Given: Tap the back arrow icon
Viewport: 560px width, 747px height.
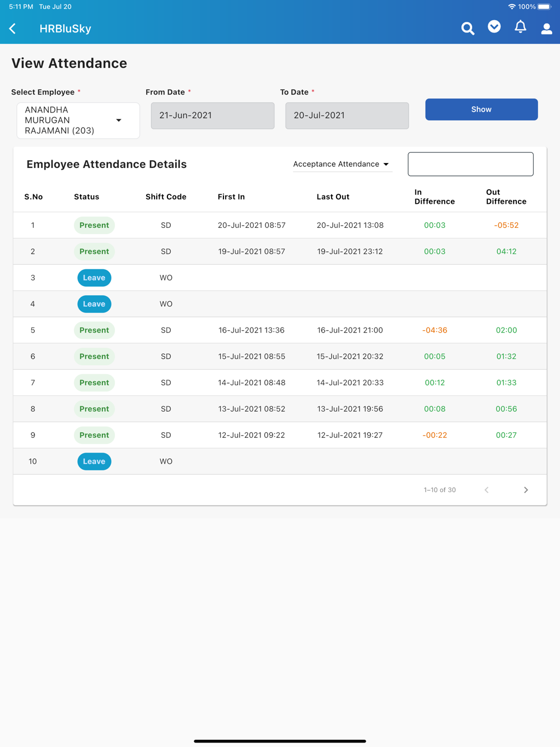Looking at the screenshot, I should coord(12,29).
